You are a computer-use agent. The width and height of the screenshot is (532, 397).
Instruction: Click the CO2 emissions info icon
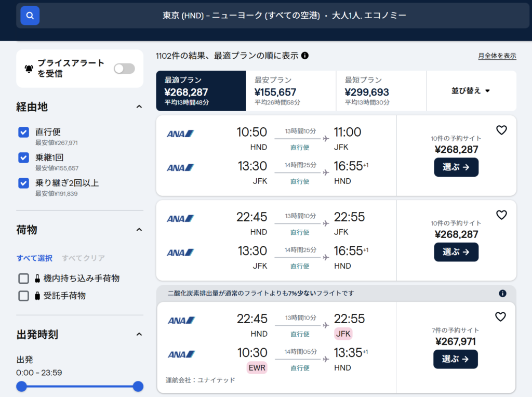(502, 293)
